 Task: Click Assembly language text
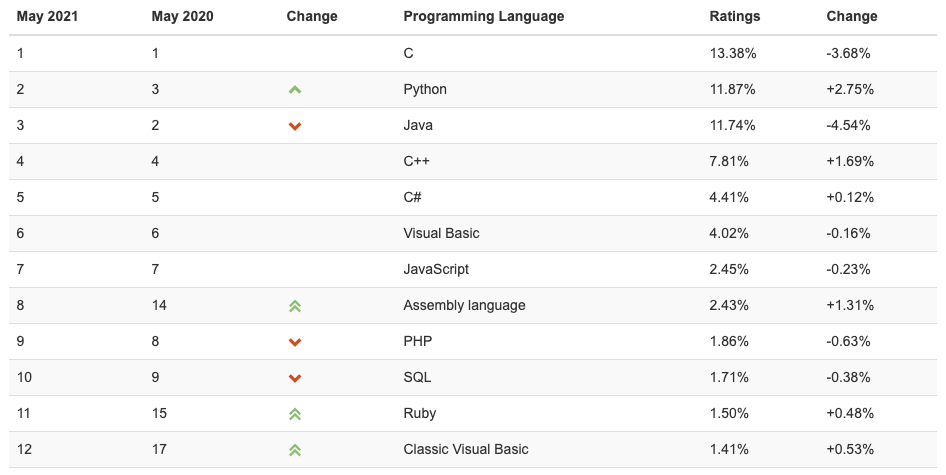click(x=464, y=305)
